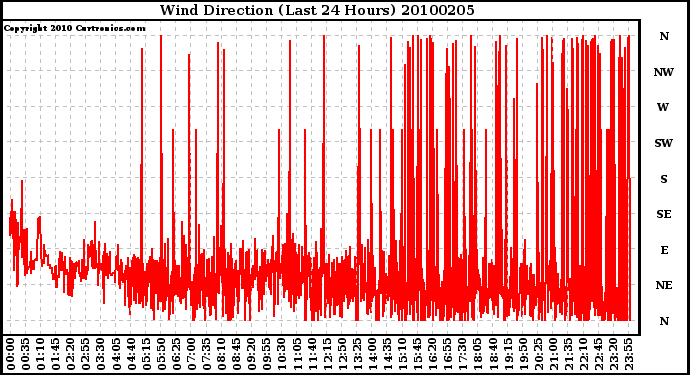Click the 08:10 time axis label
690x375 pixels.
click(221, 355)
